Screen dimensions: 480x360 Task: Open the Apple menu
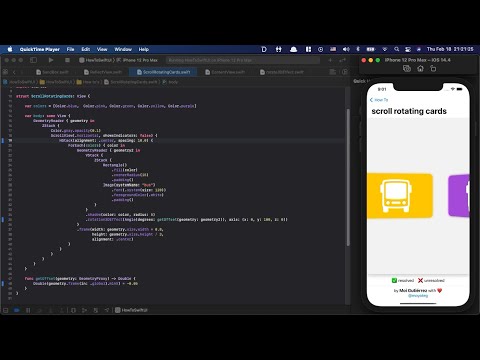[x=10, y=49]
